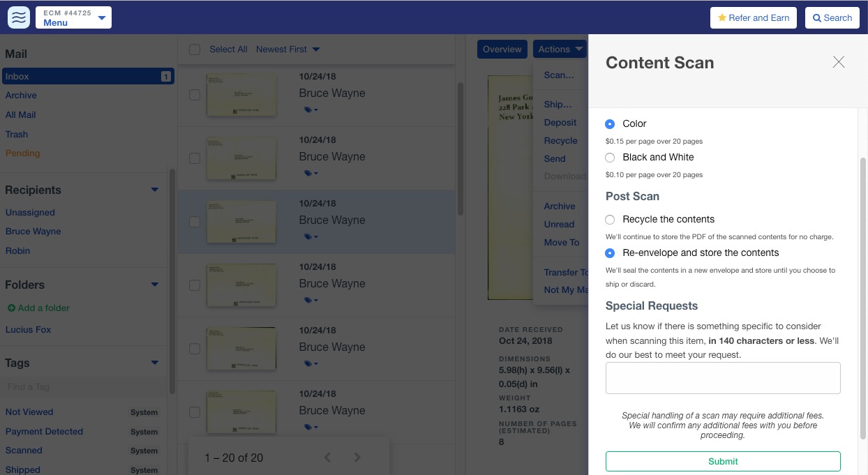Select the Color scan option
Screen dimensions: 868x475
610,123
